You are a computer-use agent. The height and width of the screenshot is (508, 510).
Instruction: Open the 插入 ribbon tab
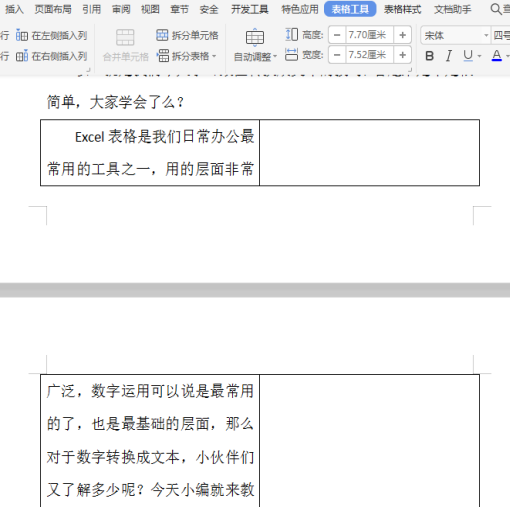[x=14, y=9]
